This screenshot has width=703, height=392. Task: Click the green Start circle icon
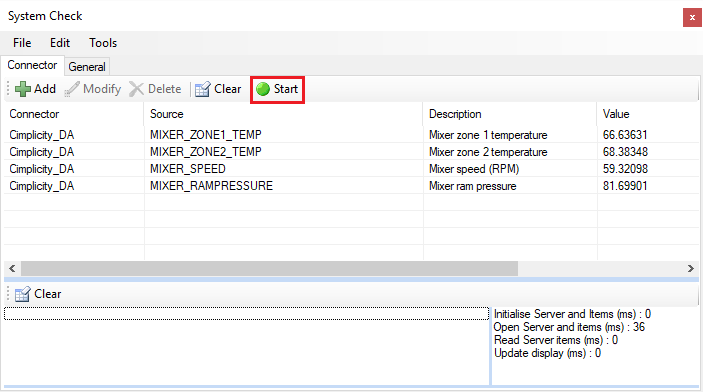[x=263, y=89]
